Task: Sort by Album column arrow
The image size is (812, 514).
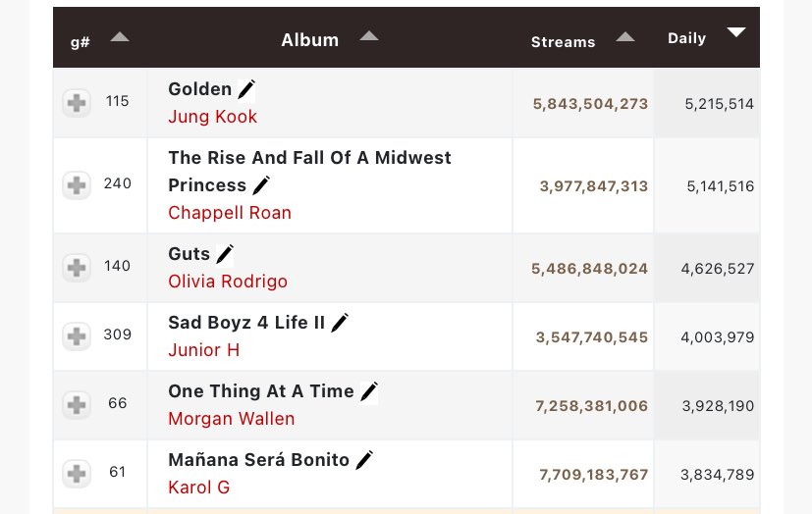Action: point(369,35)
